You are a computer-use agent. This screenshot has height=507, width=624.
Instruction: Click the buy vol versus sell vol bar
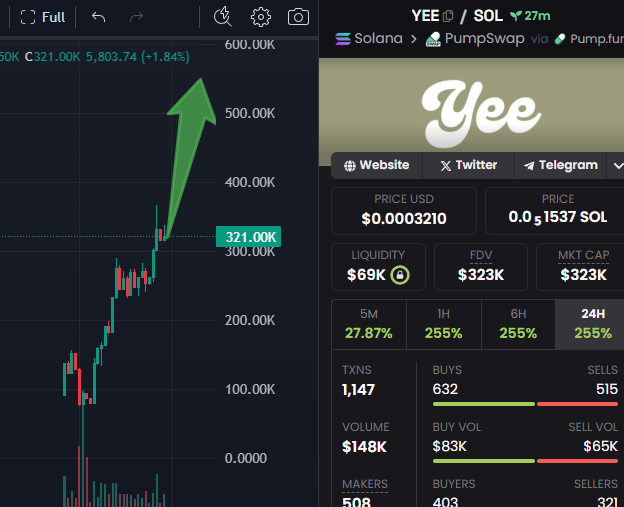[x=525, y=461]
